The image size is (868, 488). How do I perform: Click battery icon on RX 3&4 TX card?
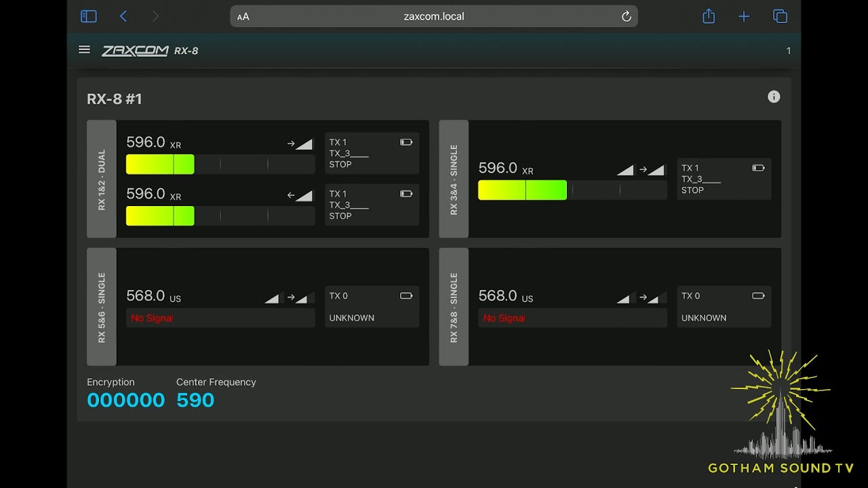click(x=758, y=168)
